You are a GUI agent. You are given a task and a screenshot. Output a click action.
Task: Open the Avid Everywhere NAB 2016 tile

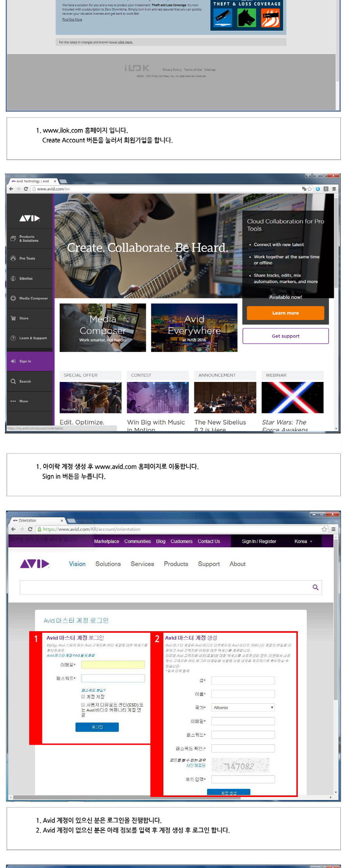[x=194, y=328]
